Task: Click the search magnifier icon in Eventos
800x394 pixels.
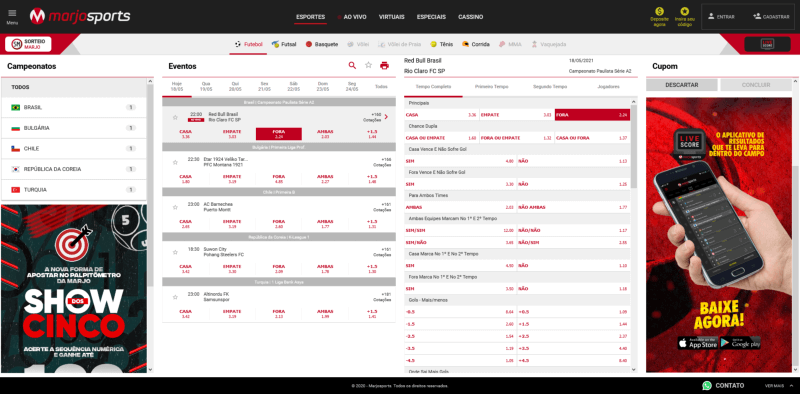Action: (352, 65)
